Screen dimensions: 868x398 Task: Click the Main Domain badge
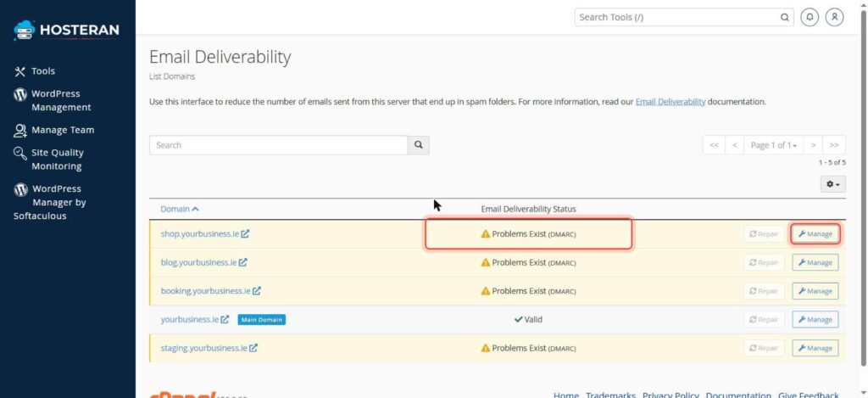261,320
